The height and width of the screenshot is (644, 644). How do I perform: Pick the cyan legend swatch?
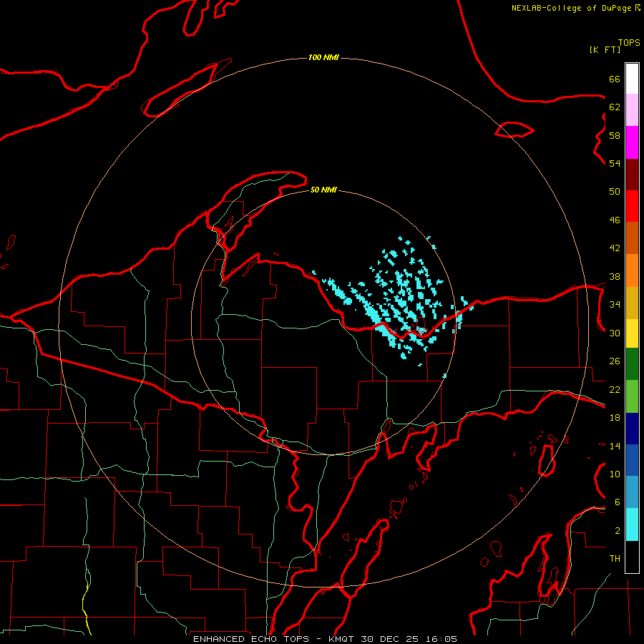[632, 525]
